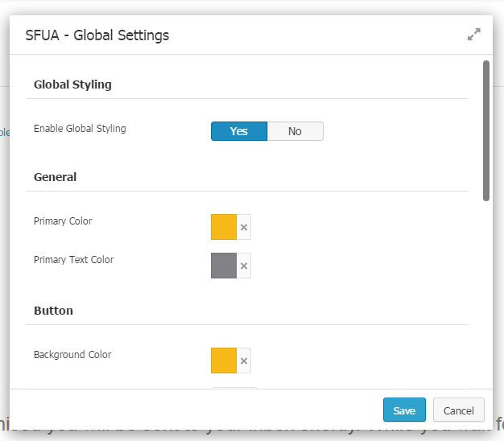Clear the button Background Color value
504x441 pixels.
pos(244,361)
